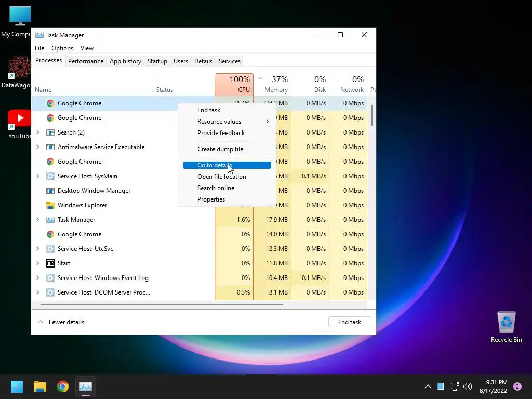Expand the Search (2) process group
This screenshot has height=399, width=532.
[37, 132]
